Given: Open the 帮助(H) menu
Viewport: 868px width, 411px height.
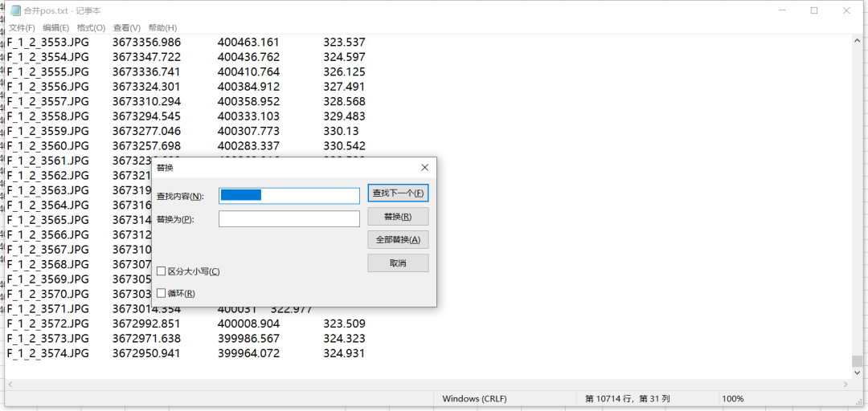Looking at the screenshot, I should pyautogui.click(x=162, y=28).
